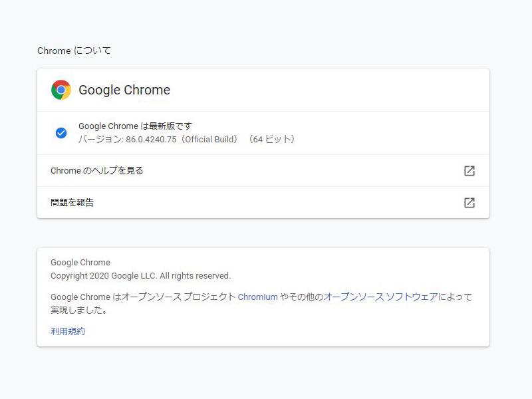Open the Chrome のヘルプを見る row
This screenshot has height=399, width=532.
click(x=97, y=171)
